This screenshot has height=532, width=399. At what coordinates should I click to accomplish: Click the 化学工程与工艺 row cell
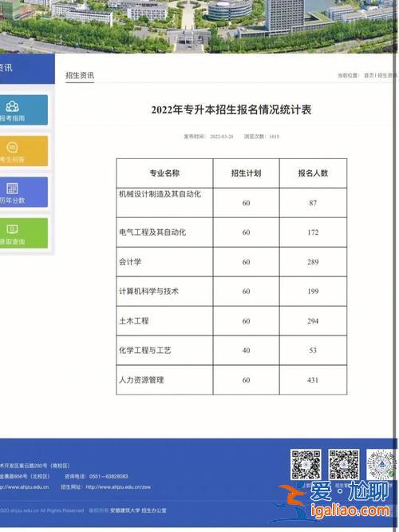pyautogui.click(x=164, y=351)
